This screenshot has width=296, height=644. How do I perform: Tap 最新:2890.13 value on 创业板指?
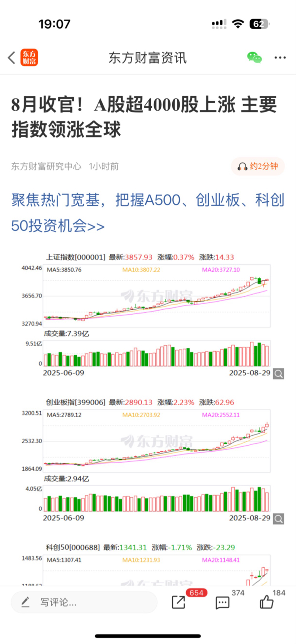(131, 402)
